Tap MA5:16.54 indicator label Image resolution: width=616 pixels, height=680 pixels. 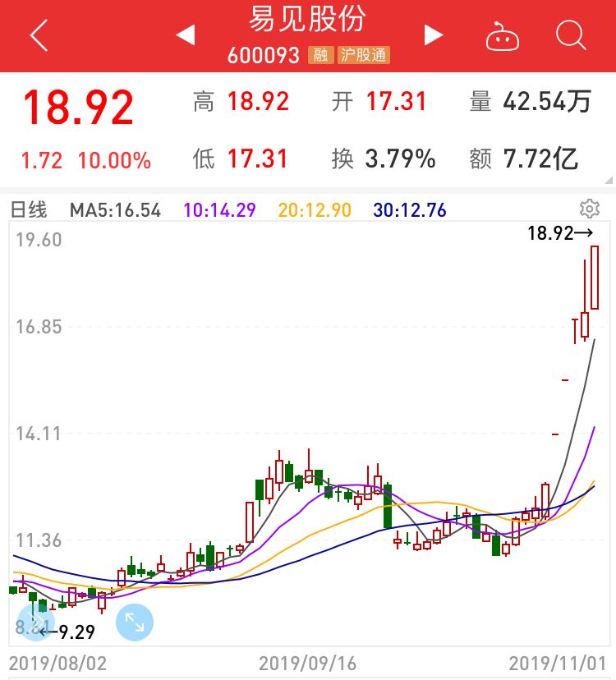click(x=115, y=210)
